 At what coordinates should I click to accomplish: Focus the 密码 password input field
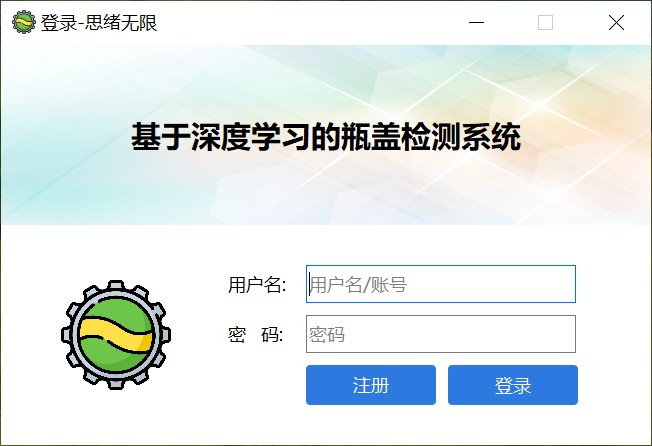(x=441, y=334)
